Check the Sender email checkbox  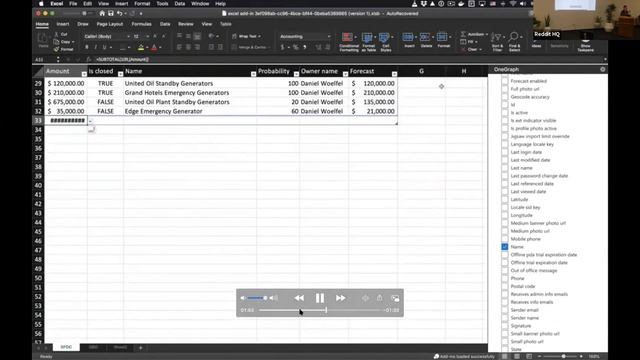pos(505,310)
